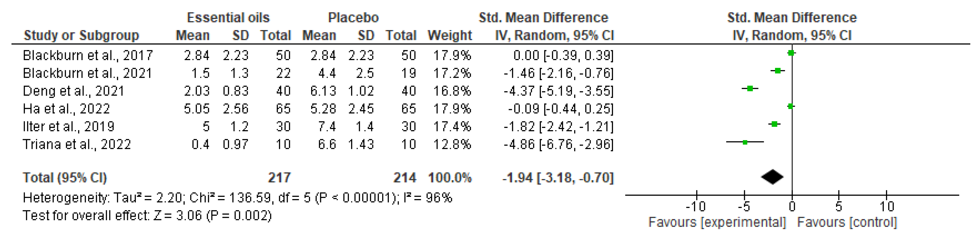The image size is (980, 234).
Task: Click the green marker for Deng 2021
Action: (750, 89)
